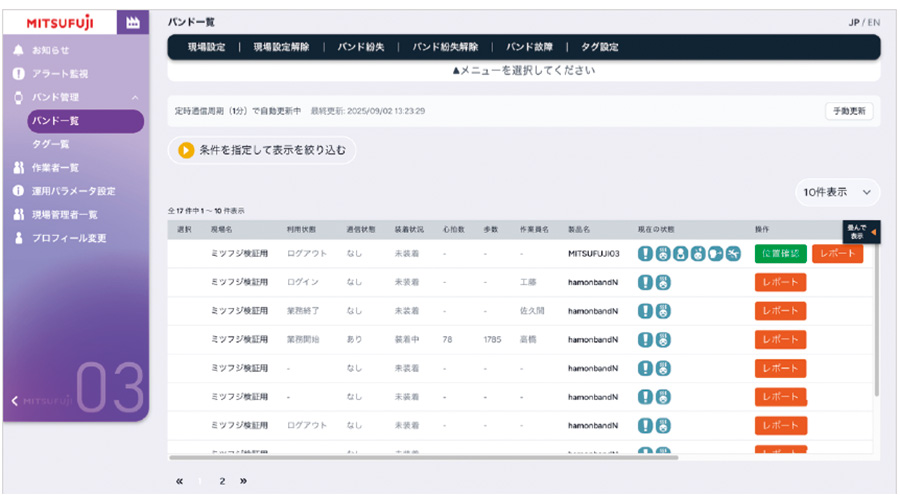Open タグ設定 from the top menu
This screenshot has width=900, height=500.
(x=600, y=47)
